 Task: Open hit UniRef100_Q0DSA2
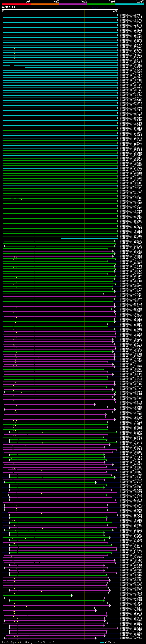131,32
